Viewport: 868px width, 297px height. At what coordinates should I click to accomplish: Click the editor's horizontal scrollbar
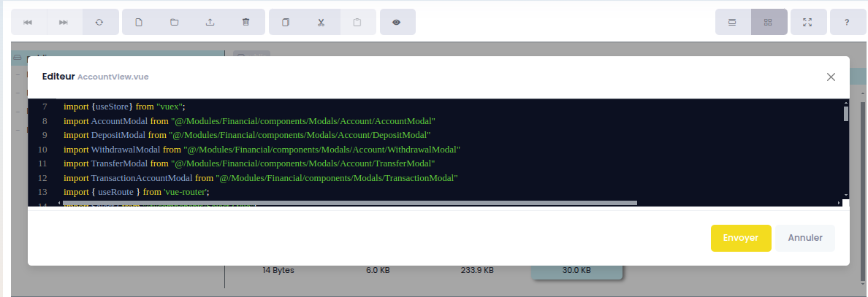[x=350, y=203]
